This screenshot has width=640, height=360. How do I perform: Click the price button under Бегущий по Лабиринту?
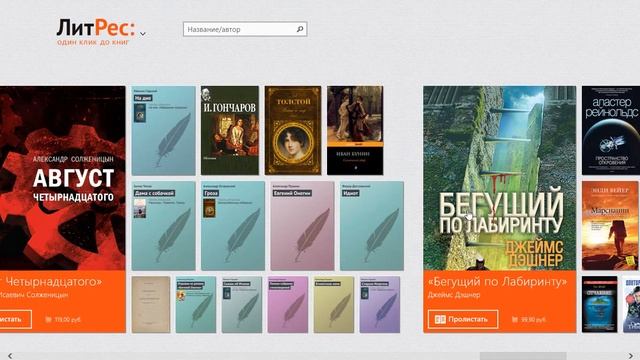(529, 320)
